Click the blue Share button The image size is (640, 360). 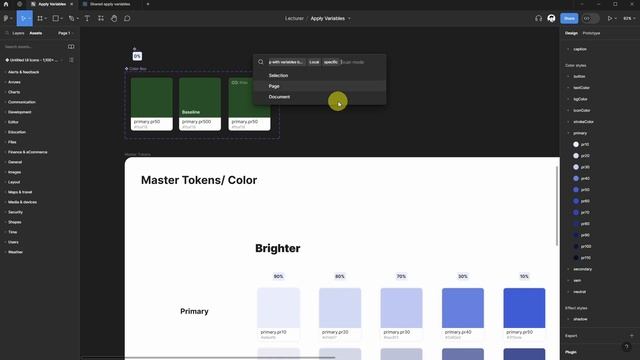click(x=569, y=18)
